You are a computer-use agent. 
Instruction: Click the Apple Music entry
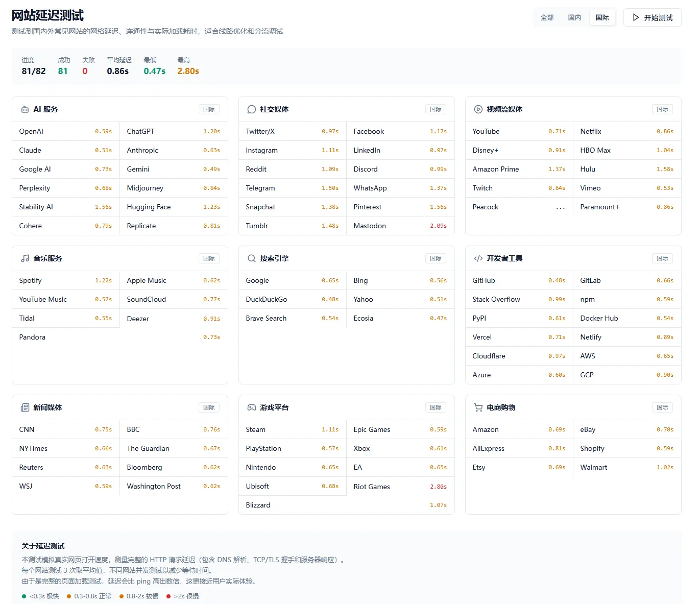click(x=174, y=280)
